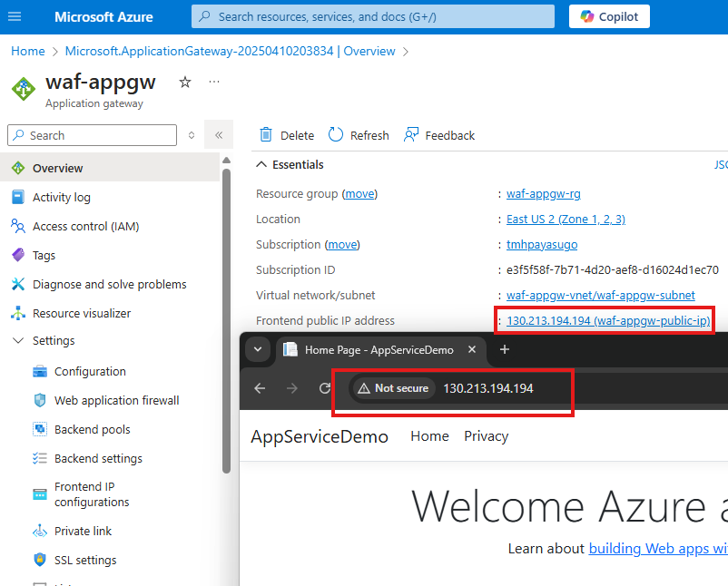Screen dimensions: 728x586
Task: Click the Backend settings checklist icon
Action: [x=40, y=458]
